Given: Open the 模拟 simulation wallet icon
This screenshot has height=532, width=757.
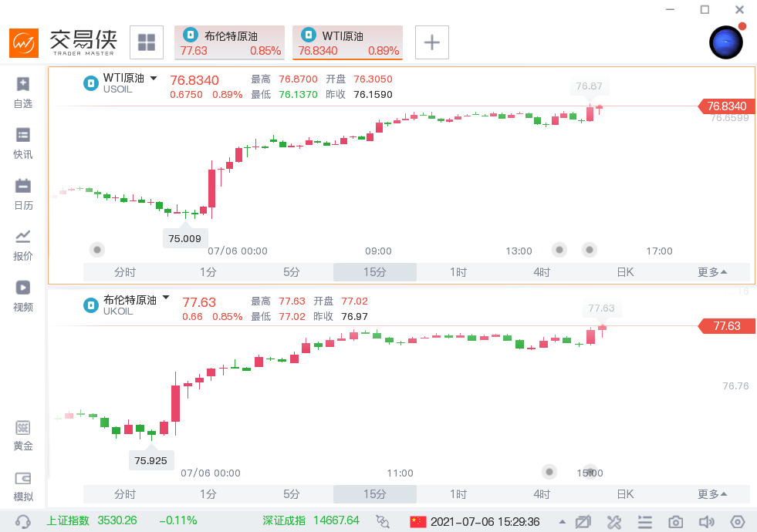Looking at the screenshot, I should click(x=22, y=487).
